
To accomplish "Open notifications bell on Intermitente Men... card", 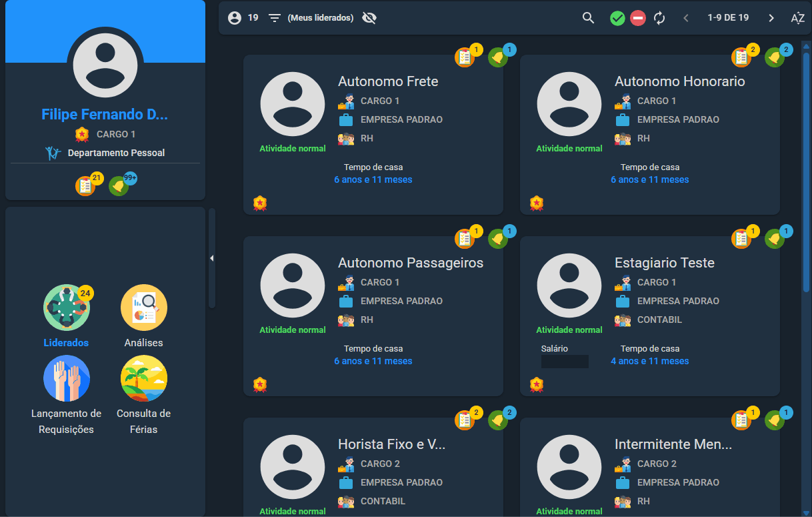I will [x=774, y=421].
